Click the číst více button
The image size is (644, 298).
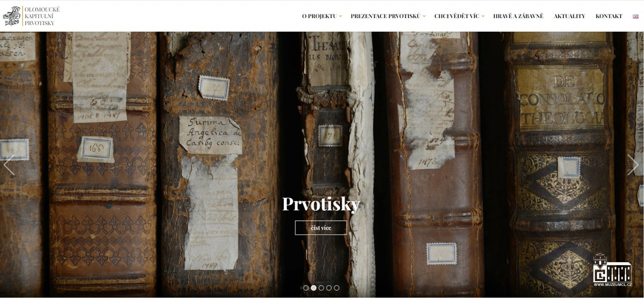pos(321,228)
